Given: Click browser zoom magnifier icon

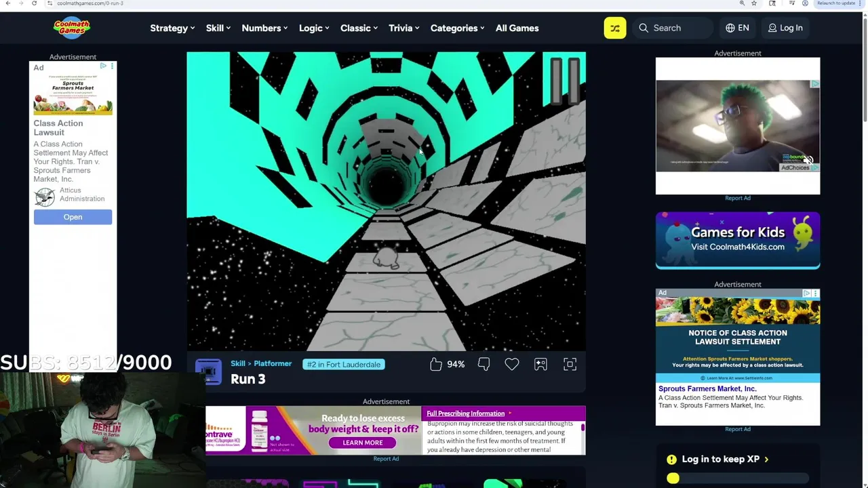Looking at the screenshot, I should coord(742,3).
